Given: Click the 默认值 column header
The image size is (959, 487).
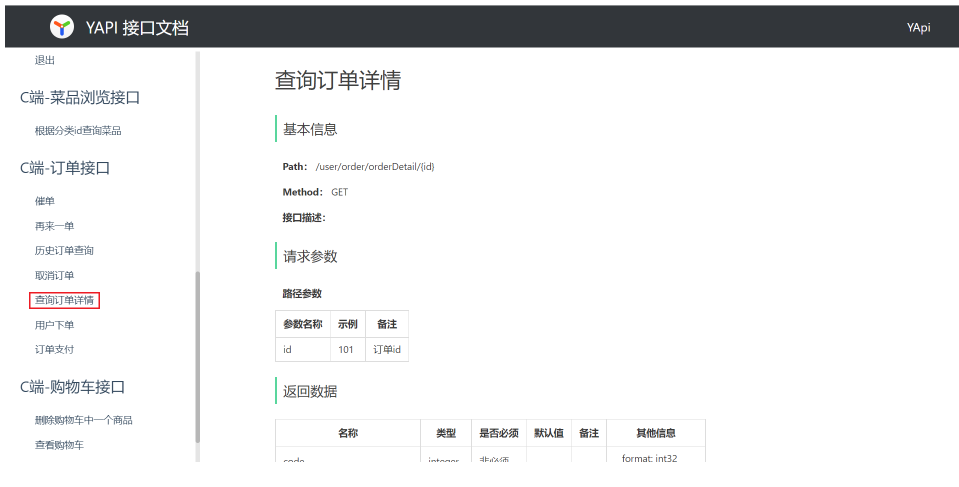Looking at the screenshot, I should tap(549, 433).
